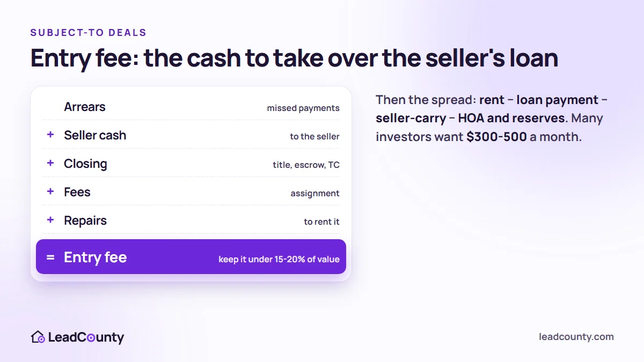Click the '$300-500' bold text
Screen dimensions: 644x362
[x=496, y=137]
